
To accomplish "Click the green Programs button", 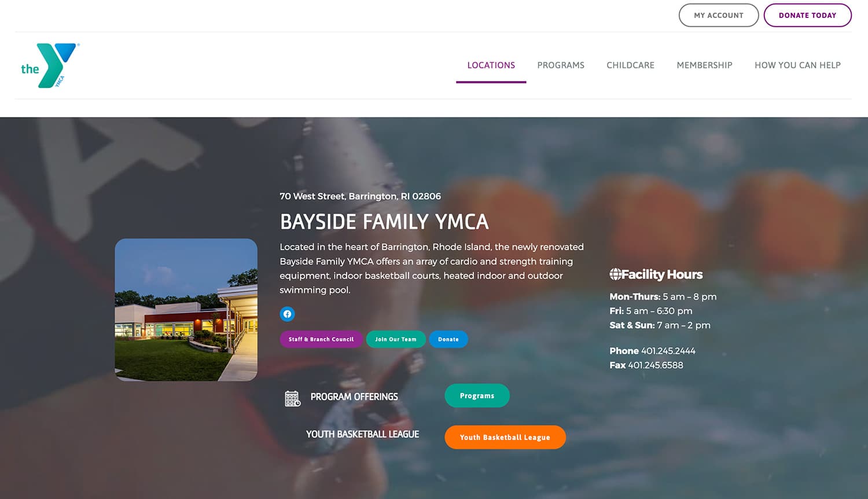I will pyautogui.click(x=477, y=396).
